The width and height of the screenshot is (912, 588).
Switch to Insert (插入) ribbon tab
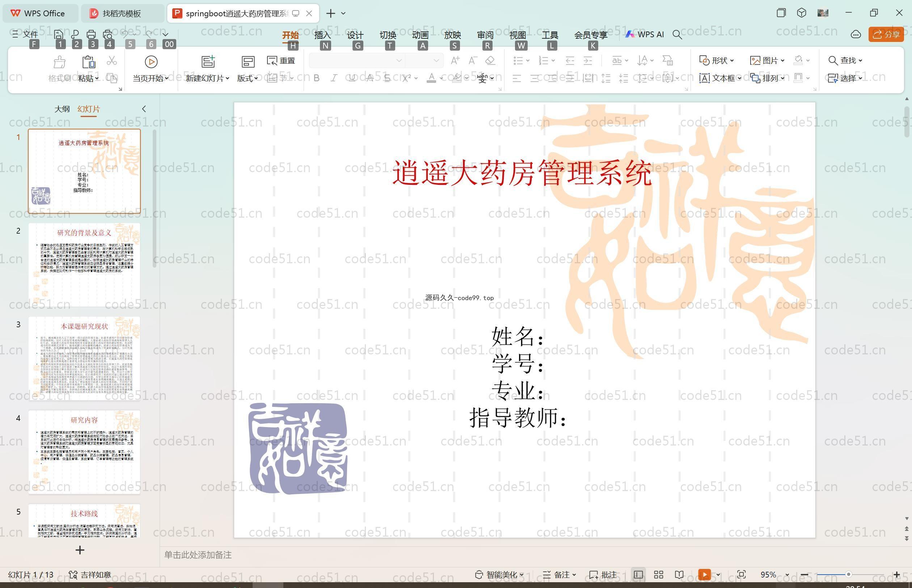pos(322,35)
